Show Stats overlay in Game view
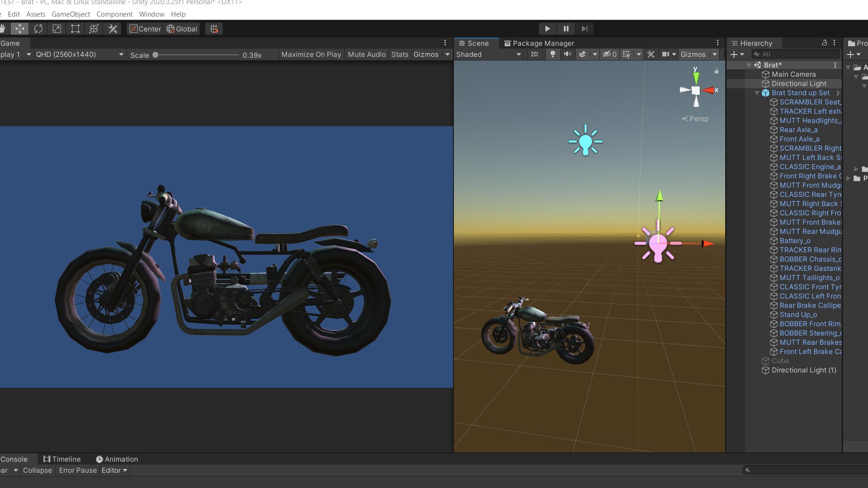The image size is (868, 488). 400,55
